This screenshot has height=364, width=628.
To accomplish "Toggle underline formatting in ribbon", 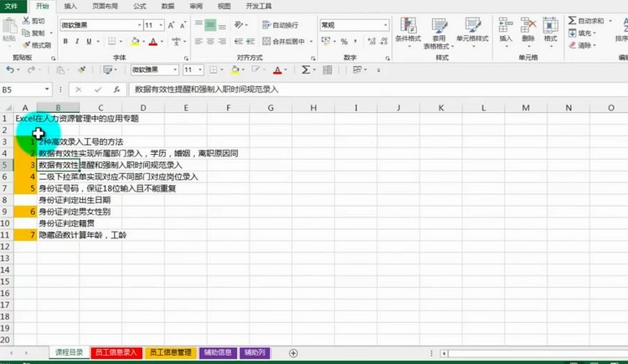I will [x=89, y=41].
